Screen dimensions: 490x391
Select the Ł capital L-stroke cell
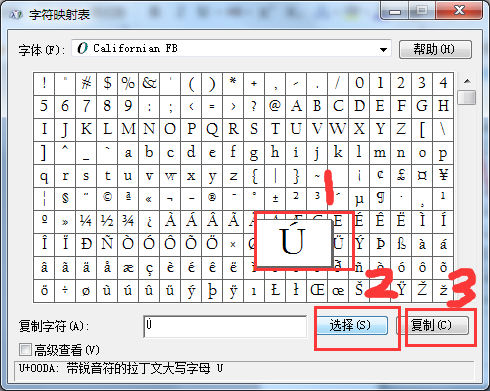pyautogui.click(x=275, y=291)
